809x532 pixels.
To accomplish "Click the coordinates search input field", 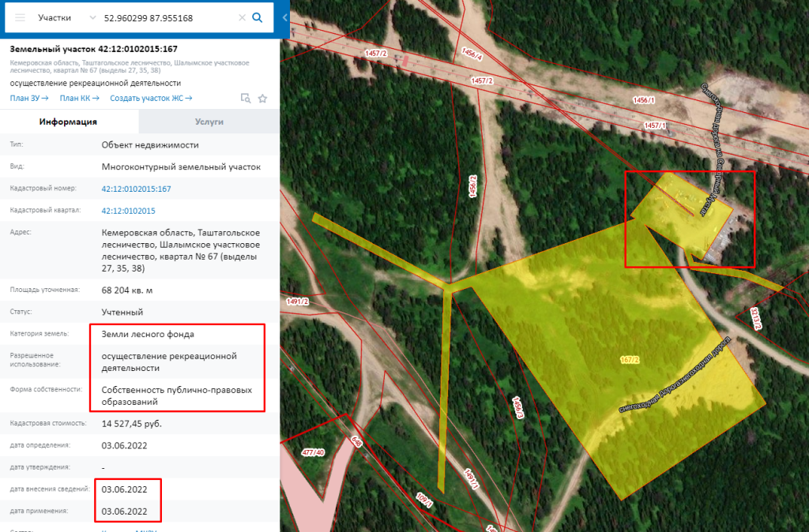I will click(x=166, y=17).
